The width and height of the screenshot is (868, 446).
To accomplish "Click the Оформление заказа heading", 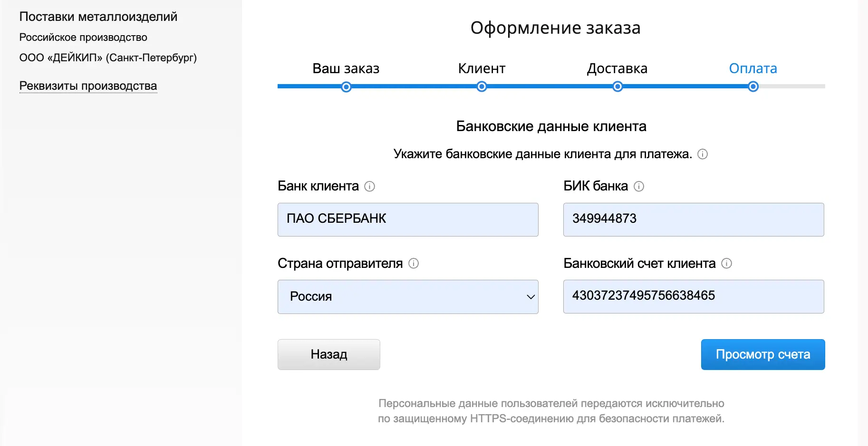I will [x=555, y=28].
